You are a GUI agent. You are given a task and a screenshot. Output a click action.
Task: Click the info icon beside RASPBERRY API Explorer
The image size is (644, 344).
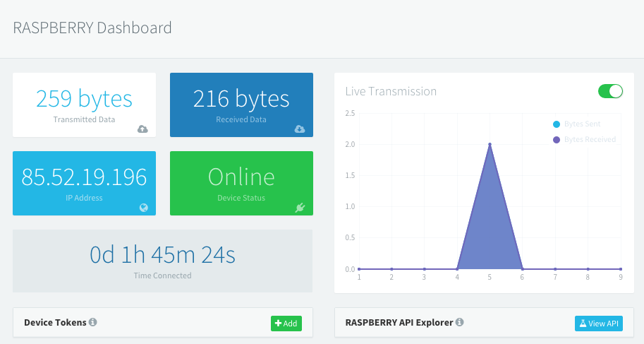(459, 322)
